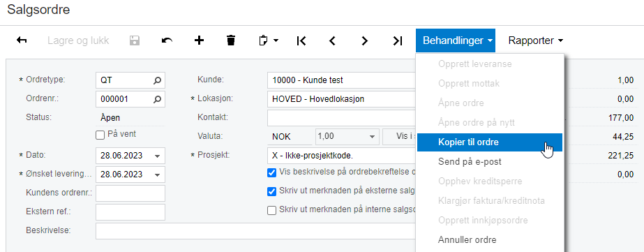Go to previous record arrow
Screen dimensions: 644x252
(x=333, y=40)
